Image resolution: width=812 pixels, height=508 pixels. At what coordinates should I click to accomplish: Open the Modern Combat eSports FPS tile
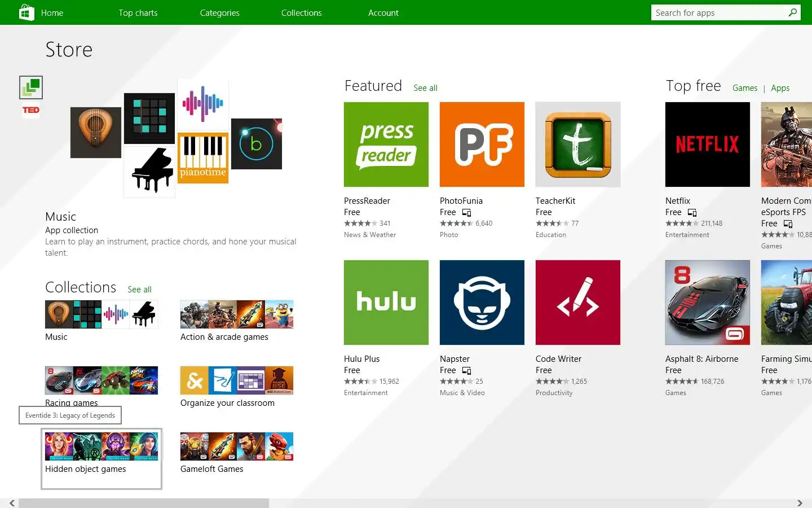pyautogui.click(x=787, y=144)
